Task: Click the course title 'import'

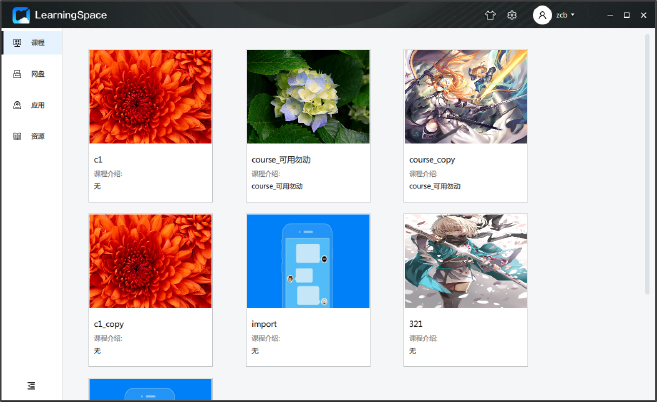Action: (264, 324)
